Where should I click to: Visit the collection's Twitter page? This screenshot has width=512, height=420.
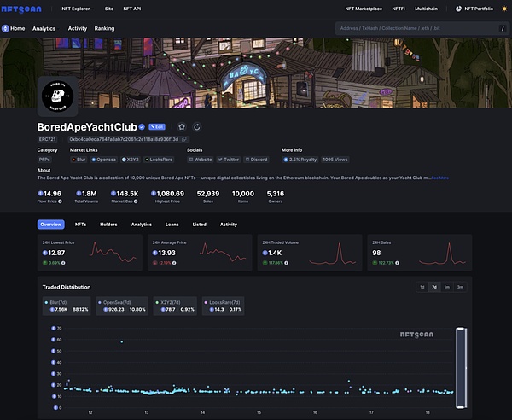228,159
